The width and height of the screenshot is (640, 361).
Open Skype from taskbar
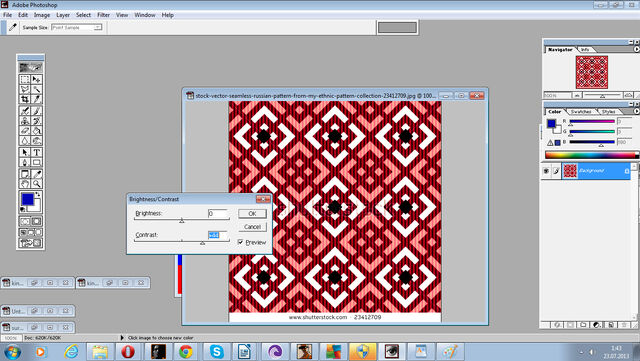pos(216,352)
